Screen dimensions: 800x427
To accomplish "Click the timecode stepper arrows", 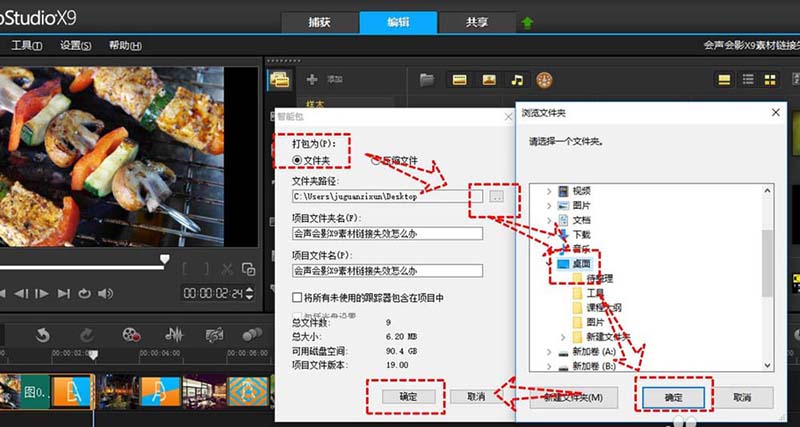I will click(x=249, y=293).
